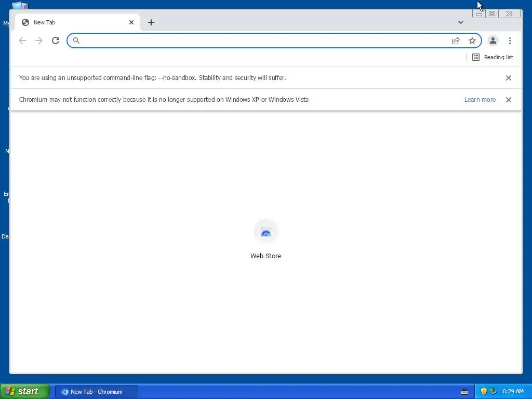
Task: Expand the tab search chevron
Action: [x=460, y=22]
